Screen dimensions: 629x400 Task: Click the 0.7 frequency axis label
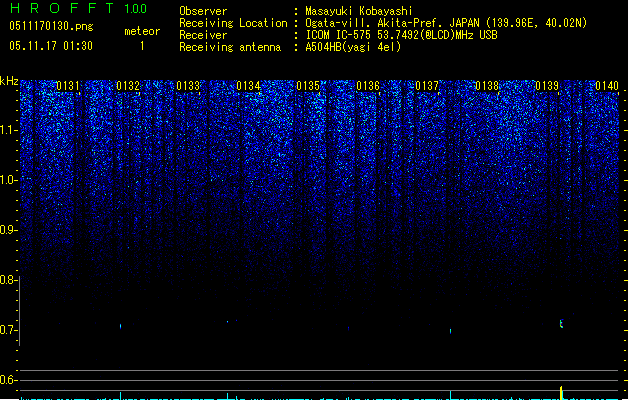pyautogui.click(x=8, y=330)
